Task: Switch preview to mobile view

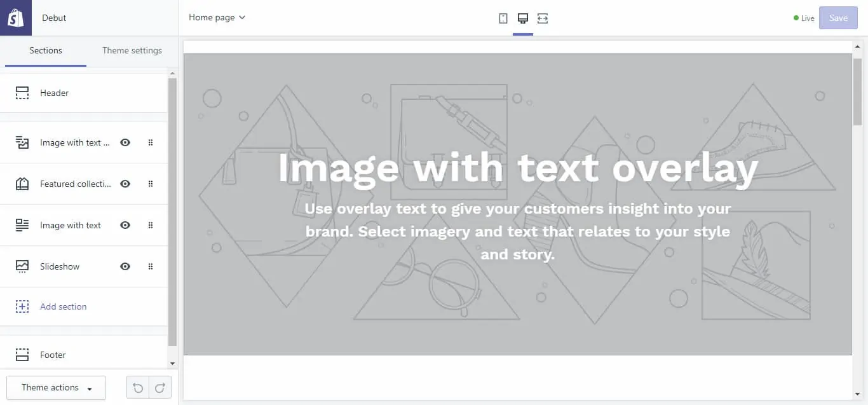Action: (503, 18)
